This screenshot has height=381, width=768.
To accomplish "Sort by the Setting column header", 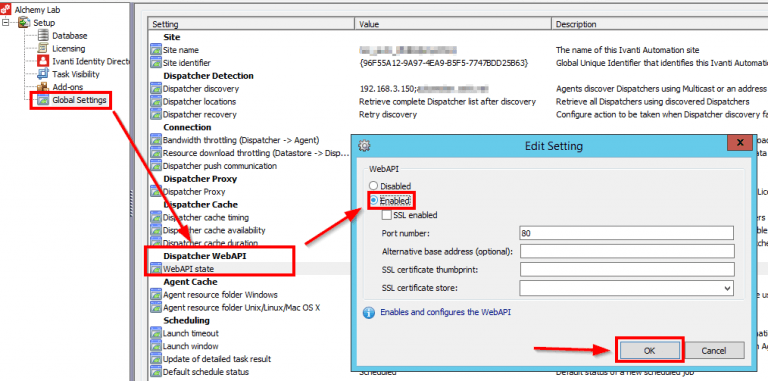I will (251, 24).
